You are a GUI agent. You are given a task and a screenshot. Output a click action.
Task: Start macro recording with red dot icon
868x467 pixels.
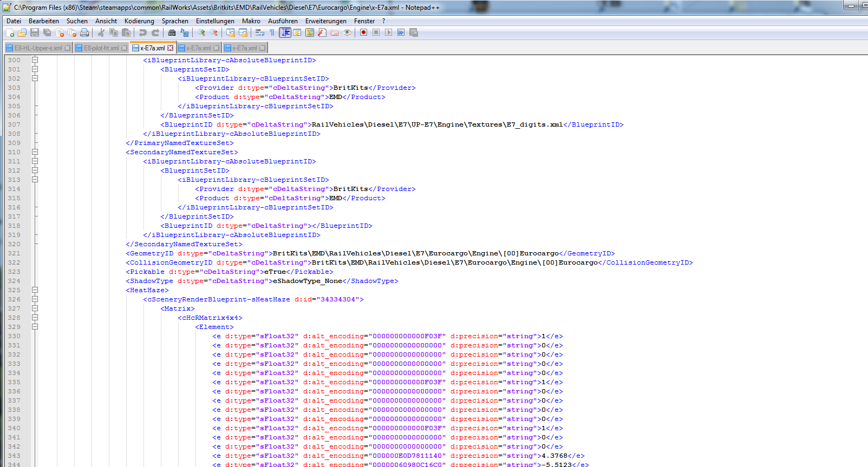tap(363, 33)
